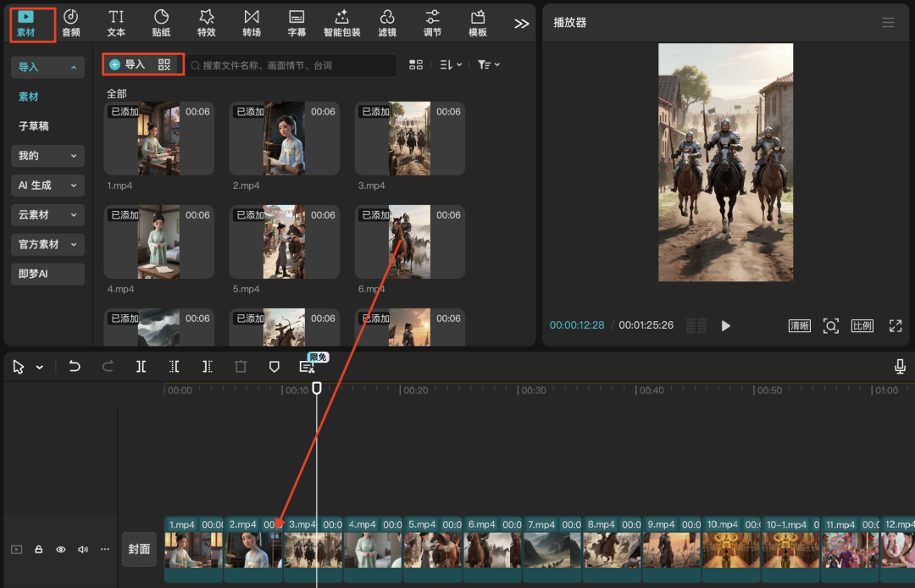Click the timeline playhead handle

[317, 388]
